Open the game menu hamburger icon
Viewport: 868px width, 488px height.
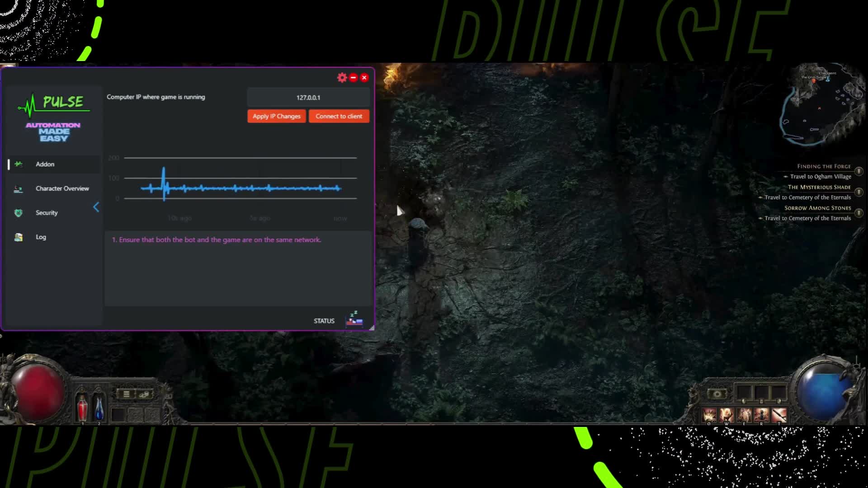tap(126, 394)
